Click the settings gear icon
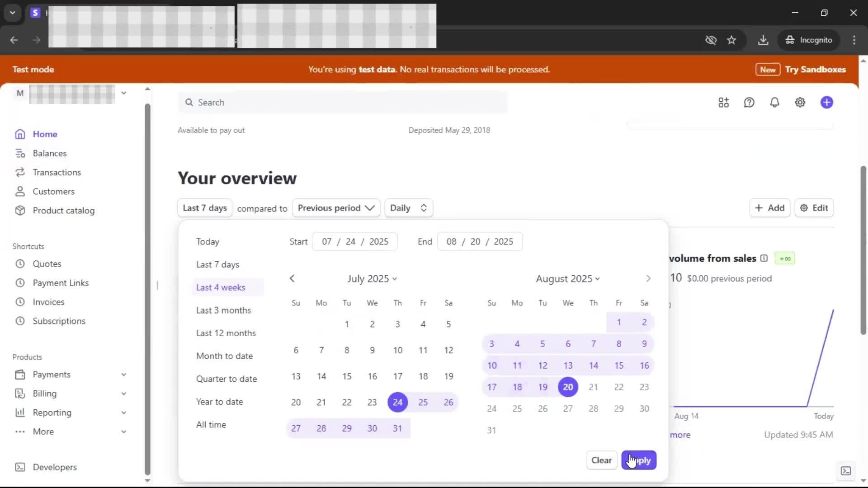The height and width of the screenshot is (488, 868). 800,103
